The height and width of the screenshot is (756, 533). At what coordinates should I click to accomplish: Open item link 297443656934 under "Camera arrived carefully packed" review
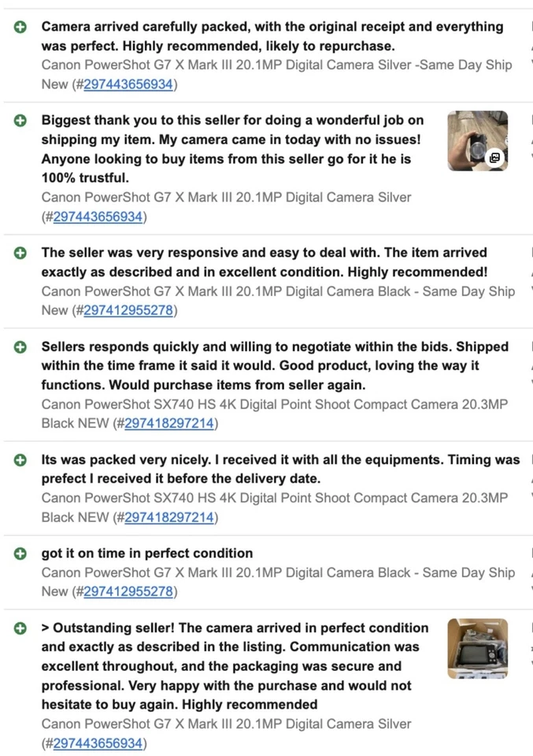[x=128, y=84]
